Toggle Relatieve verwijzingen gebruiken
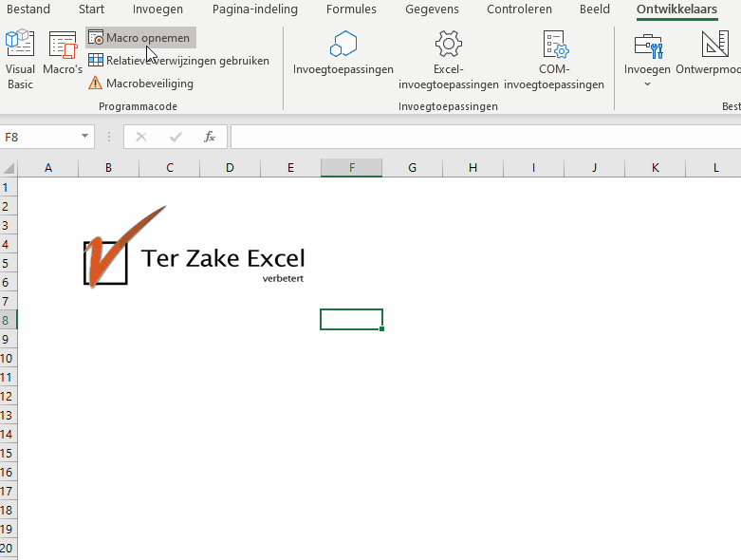Screen dimensions: 741x560 point(178,61)
